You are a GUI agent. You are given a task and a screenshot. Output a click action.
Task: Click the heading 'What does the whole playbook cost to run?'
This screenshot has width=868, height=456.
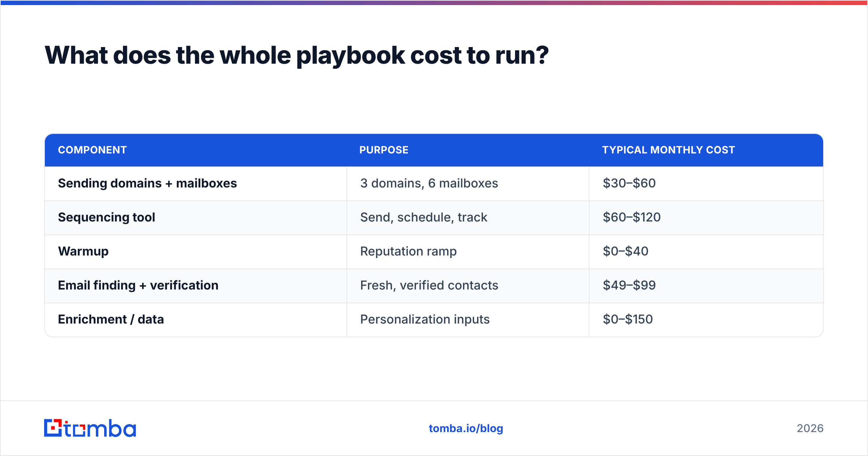[297, 55]
